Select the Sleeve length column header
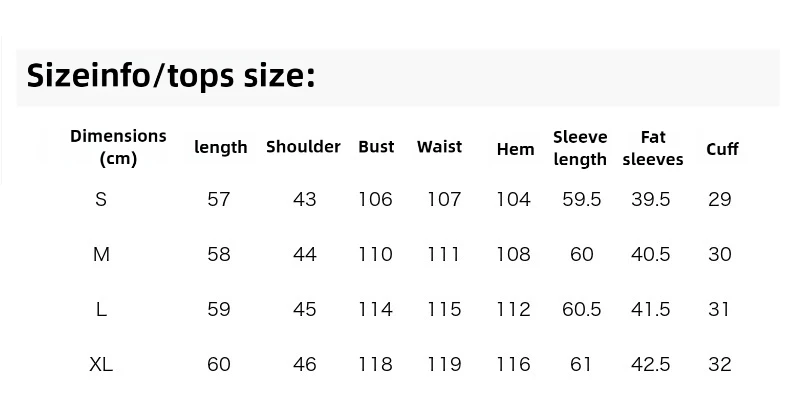 click(x=580, y=148)
